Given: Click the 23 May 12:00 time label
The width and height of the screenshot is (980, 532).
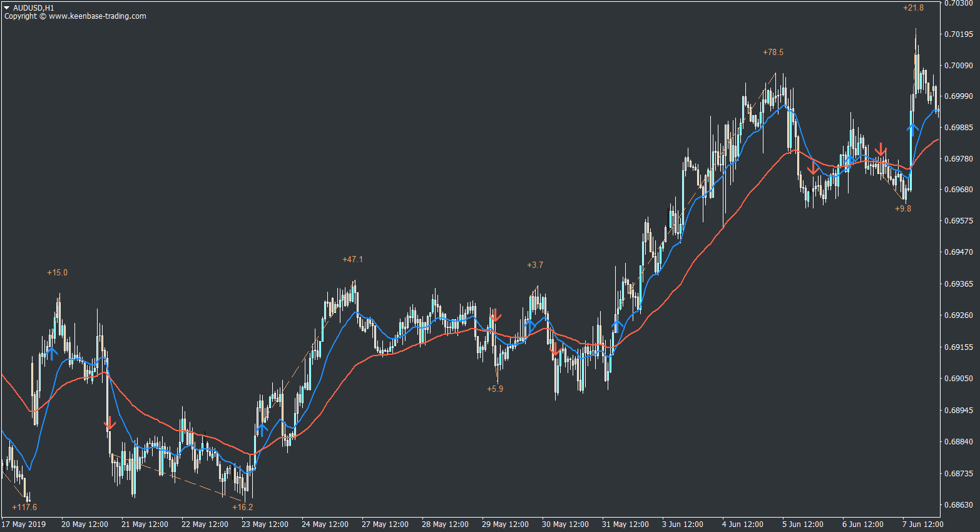Looking at the screenshot, I should [265, 524].
